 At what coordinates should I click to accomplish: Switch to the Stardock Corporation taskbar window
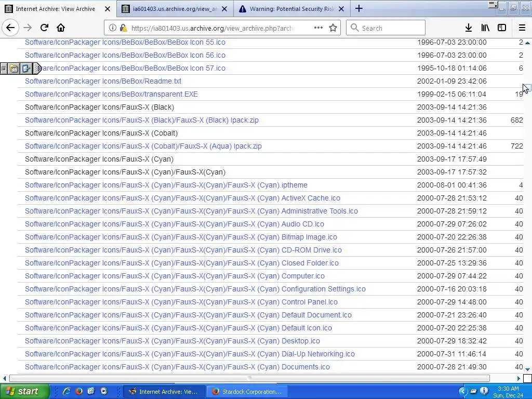pyautogui.click(x=247, y=392)
